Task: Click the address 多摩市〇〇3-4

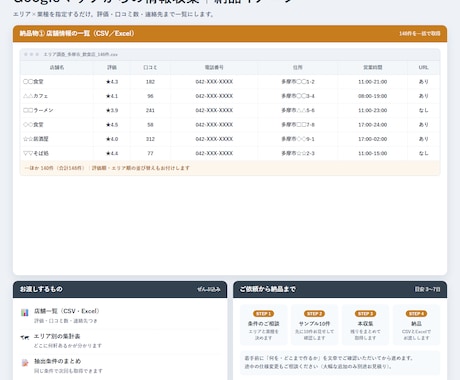Action: [x=298, y=96]
